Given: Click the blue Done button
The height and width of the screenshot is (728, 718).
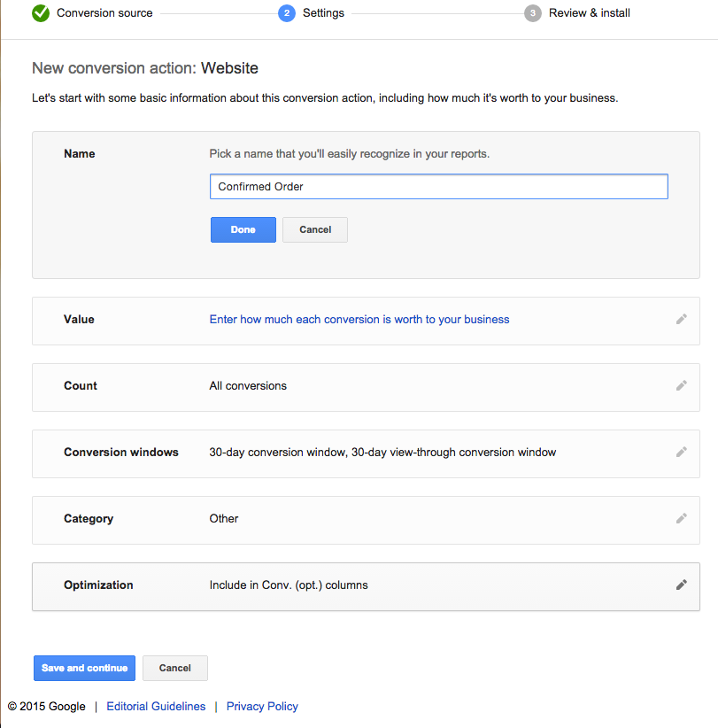Looking at the screenshot, I should (243, 229).
